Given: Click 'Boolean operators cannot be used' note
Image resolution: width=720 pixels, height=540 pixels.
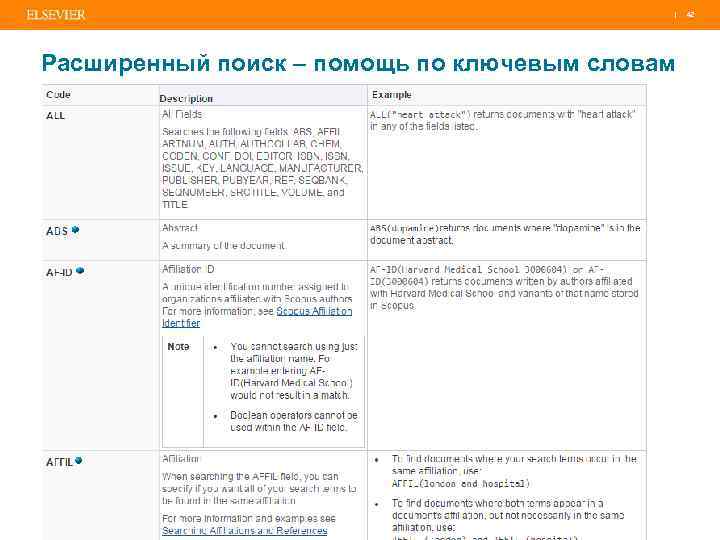Looking at the screenshot, I should (294, 421).
